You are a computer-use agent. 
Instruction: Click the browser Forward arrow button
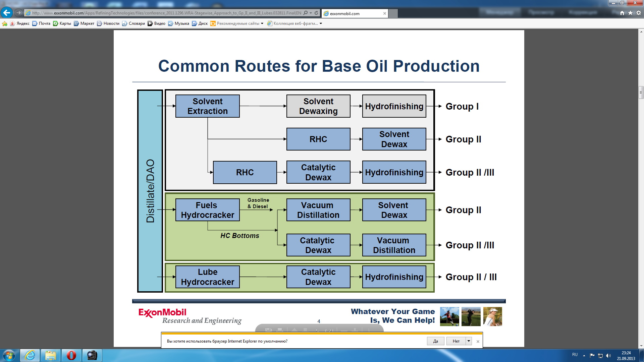[18, 13]
